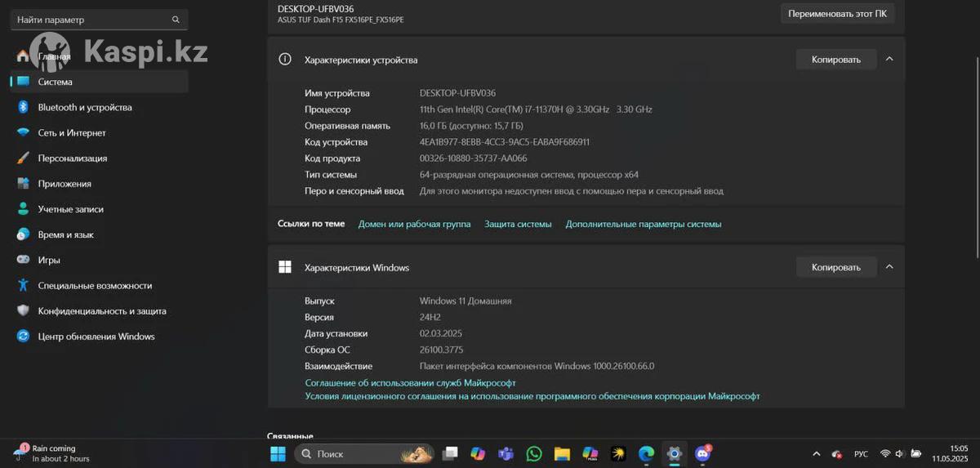This screenshot has height=468, width=980.
Task: Click the processor value i7-11370H text
Action: coord(536,109)
